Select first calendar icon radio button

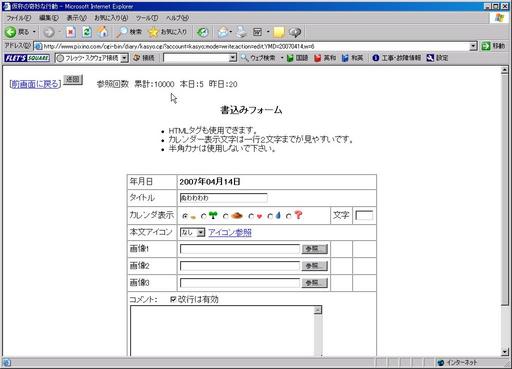[184, 216]
